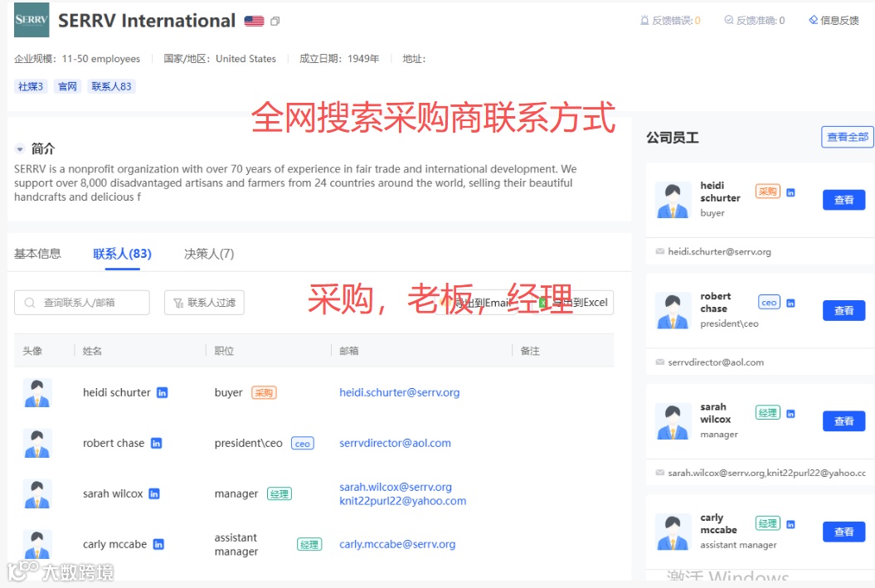Click the 官网 tag
Image resolution: width=875 pixels, height=588 pixels.
coord(67,86)
